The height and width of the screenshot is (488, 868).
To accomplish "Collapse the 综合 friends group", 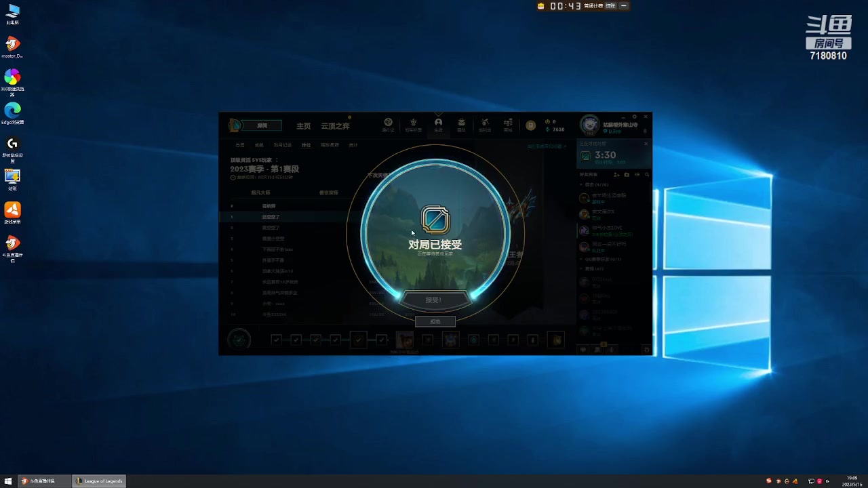I will click(x=594, y=184).
